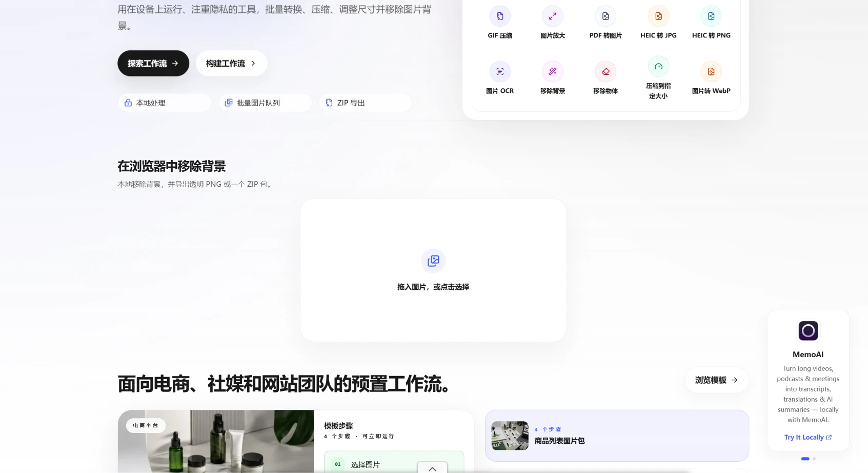The image size is (868, 473).
Task: Open the 移除物体 eraser icon
Action: point(605,71)
